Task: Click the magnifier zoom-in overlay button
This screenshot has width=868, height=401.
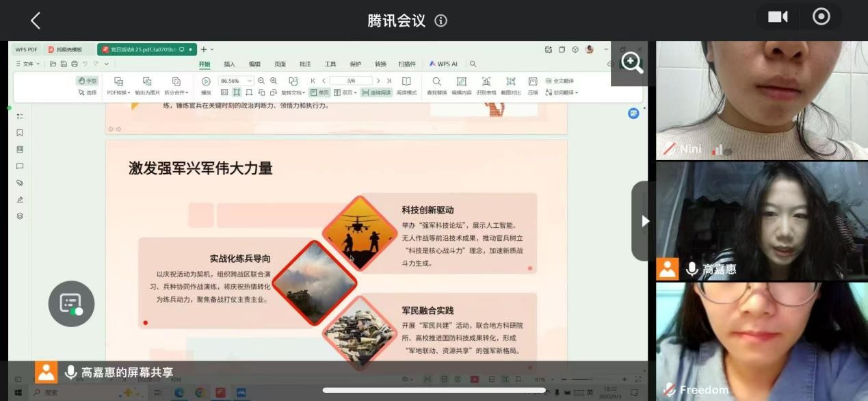Action: pyautogui.click(x=631, y=63)
